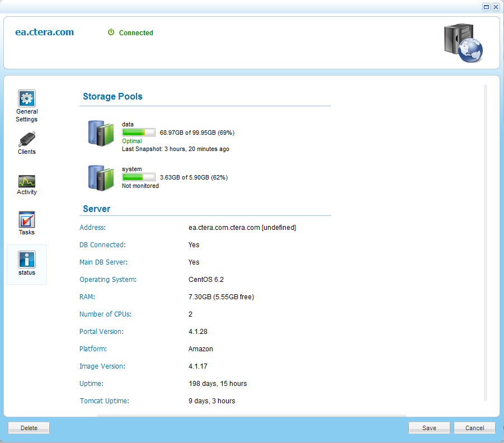
Task: Open the General Settings gear icon
Action: click(x=27, y=98)
